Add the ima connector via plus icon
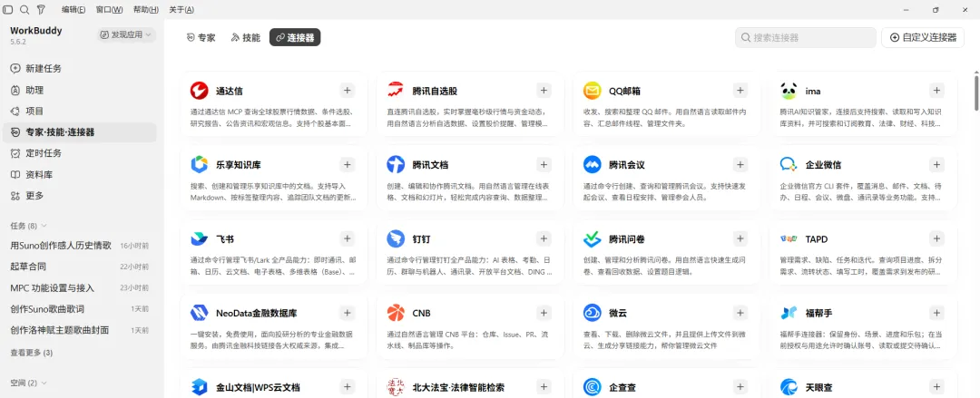980x398 pixels. click(x=936, y=91)
